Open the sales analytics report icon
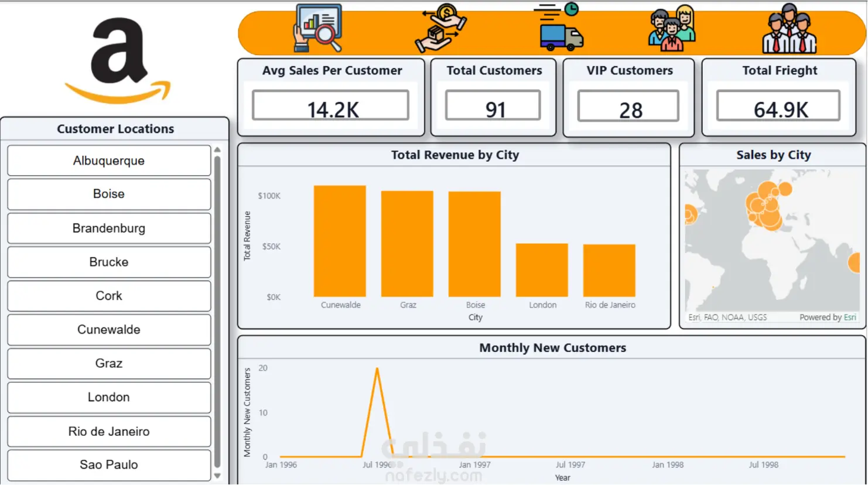This screenshot has height=485, width=868. [x=318, y=28]
